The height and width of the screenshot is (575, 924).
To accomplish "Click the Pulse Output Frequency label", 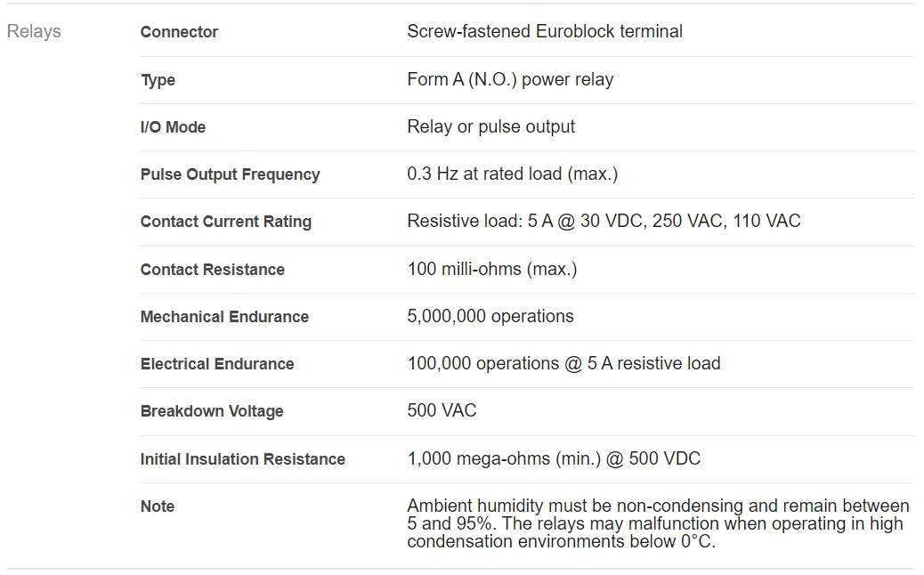I will coord(230,174).
